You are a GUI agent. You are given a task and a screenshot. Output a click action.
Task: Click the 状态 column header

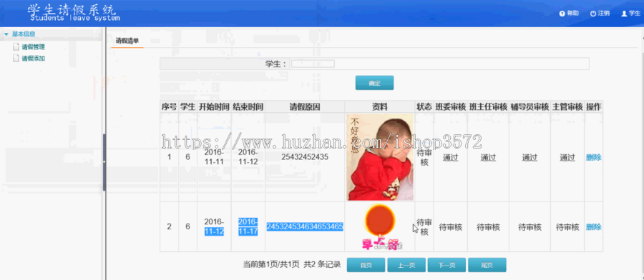coord(424,107)
